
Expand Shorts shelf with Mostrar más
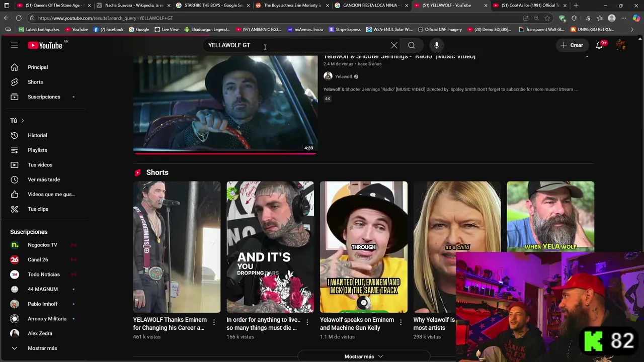[364, 356]
